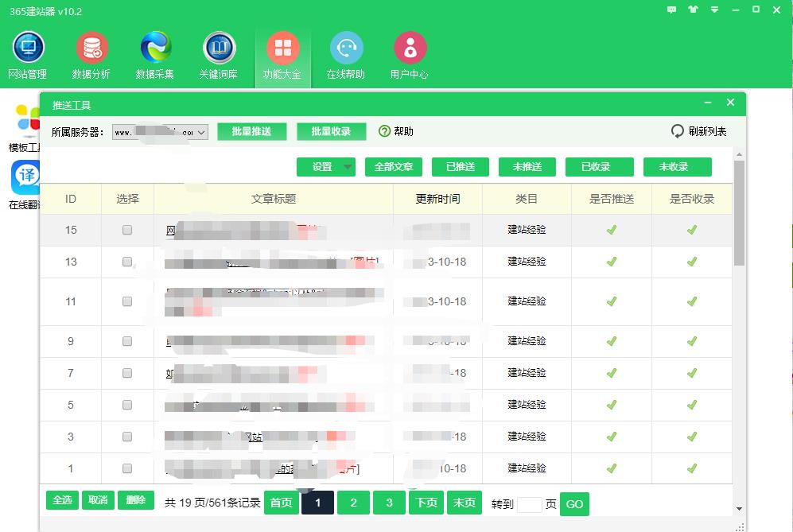Click the 删除 button
The width and height of the screenshot is (793, 532).
(x=135, y=500)
